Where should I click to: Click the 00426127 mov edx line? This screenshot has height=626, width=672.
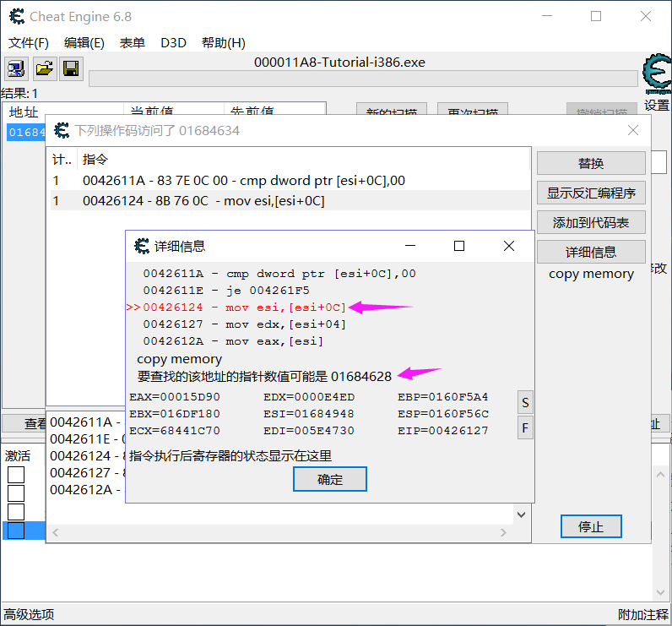point(244,324)
